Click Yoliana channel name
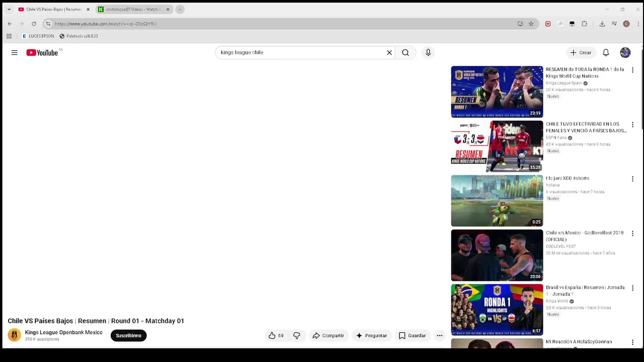This screenshot has width=644, height=362. tap(552, 185)
